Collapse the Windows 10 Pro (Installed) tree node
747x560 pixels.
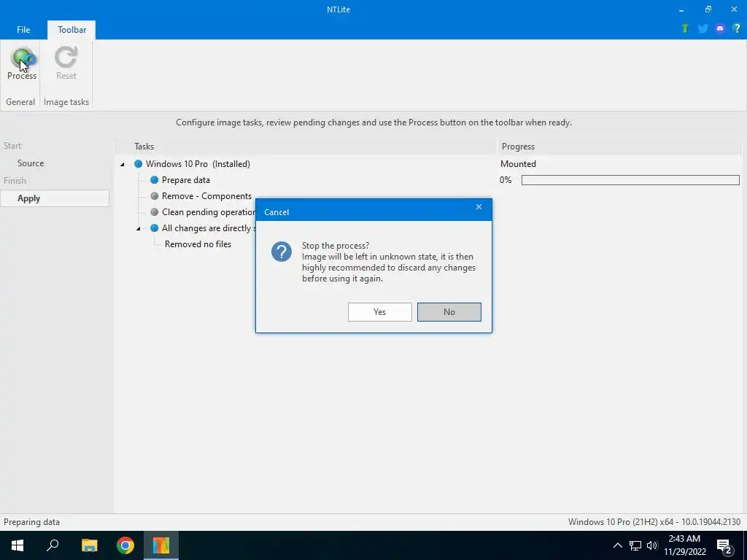123,164
